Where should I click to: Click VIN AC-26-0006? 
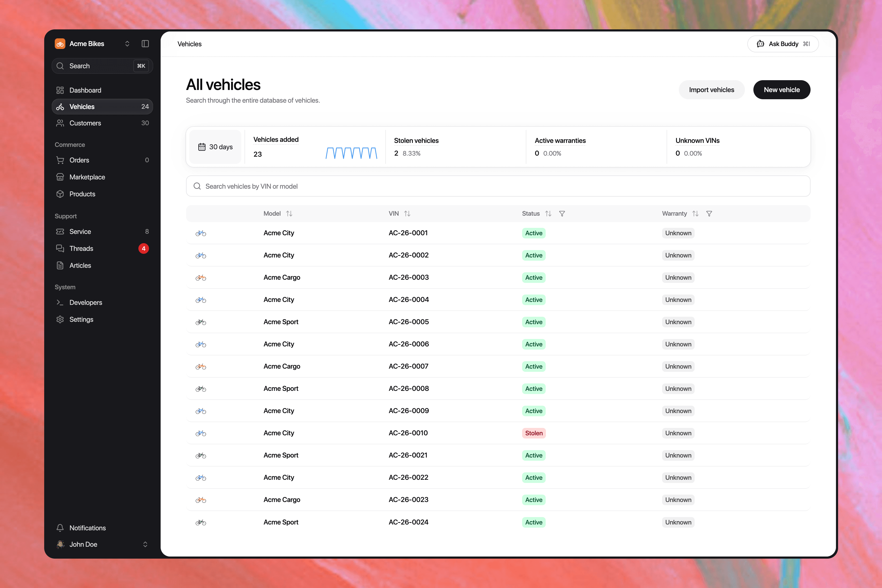point(409,344)
